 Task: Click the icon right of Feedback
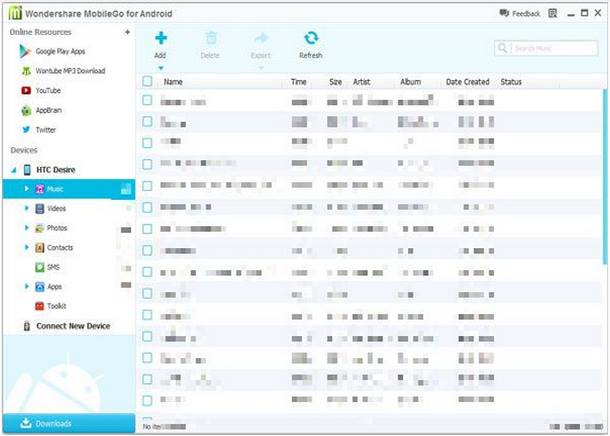tap(552, 13)
